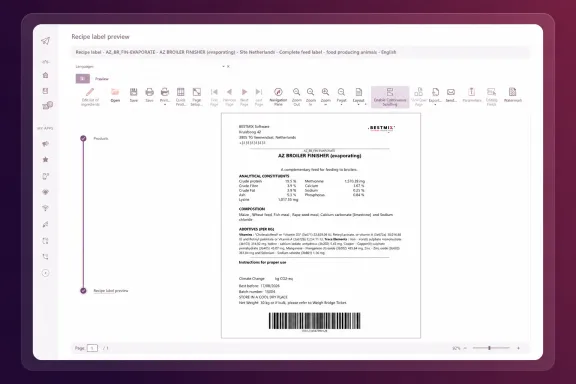576x384 pixels.
Task: Toggle the Navigation Pane
Action: (278, 96)
